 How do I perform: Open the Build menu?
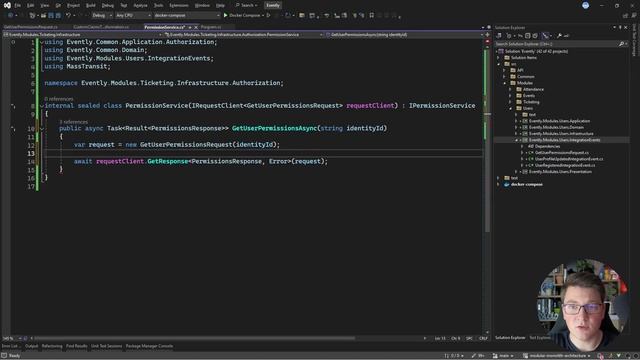point(91,5)
